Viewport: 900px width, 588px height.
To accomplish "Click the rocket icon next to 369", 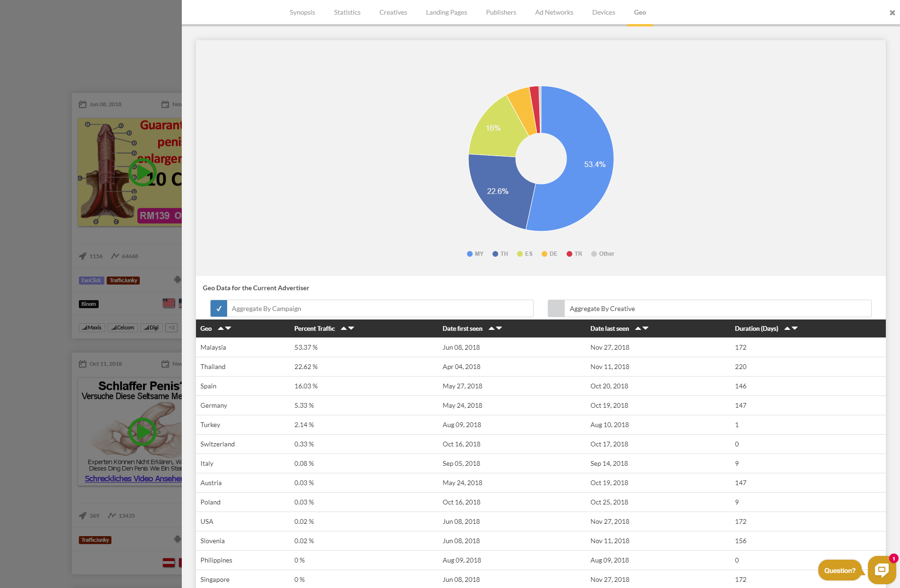I will click(x=83, y=516).
